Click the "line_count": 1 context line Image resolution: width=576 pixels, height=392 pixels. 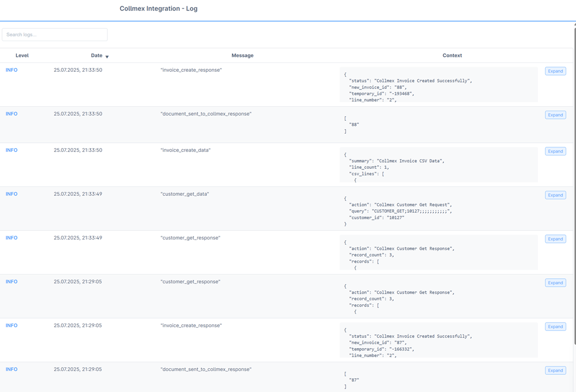(369, 167)
